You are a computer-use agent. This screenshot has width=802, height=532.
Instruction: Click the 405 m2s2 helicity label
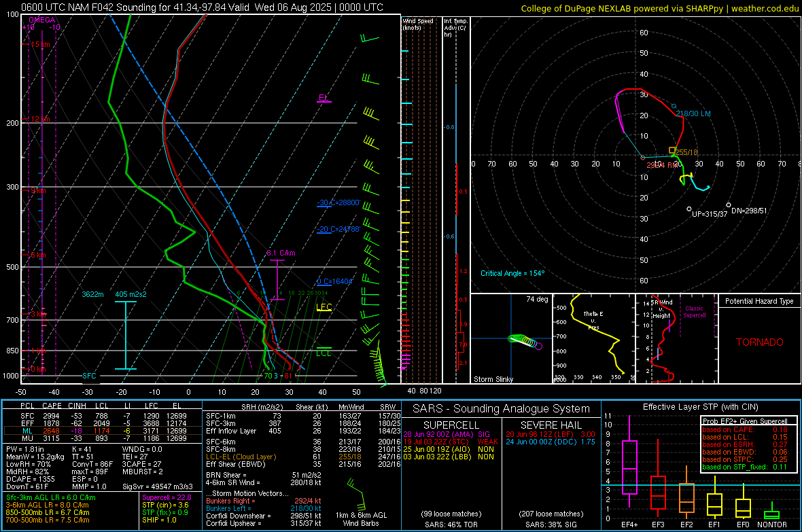coord(130,294)
